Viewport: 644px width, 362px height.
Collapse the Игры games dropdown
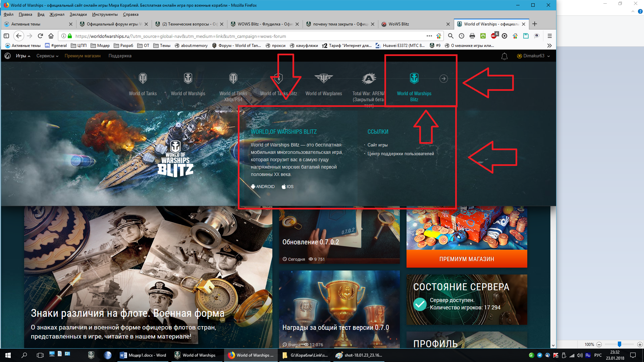click(23, 56)
